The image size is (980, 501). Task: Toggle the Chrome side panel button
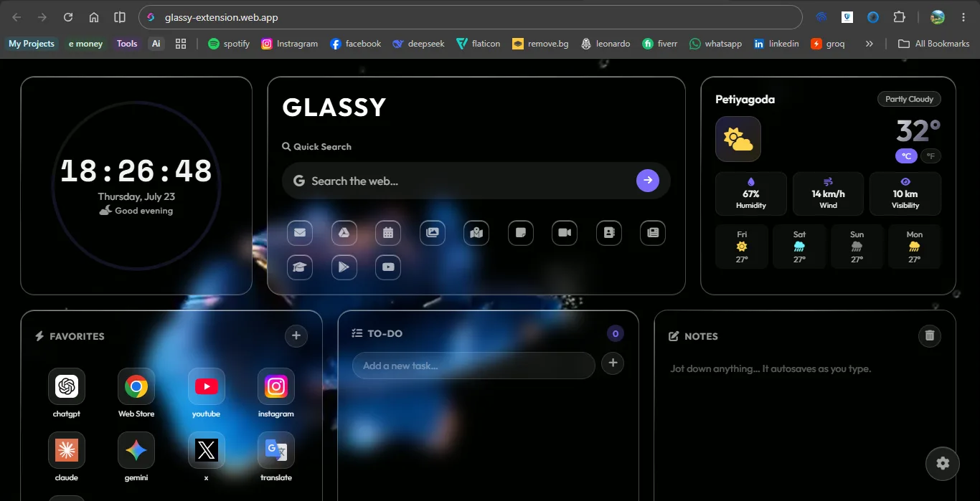click(x=120, y=17)
